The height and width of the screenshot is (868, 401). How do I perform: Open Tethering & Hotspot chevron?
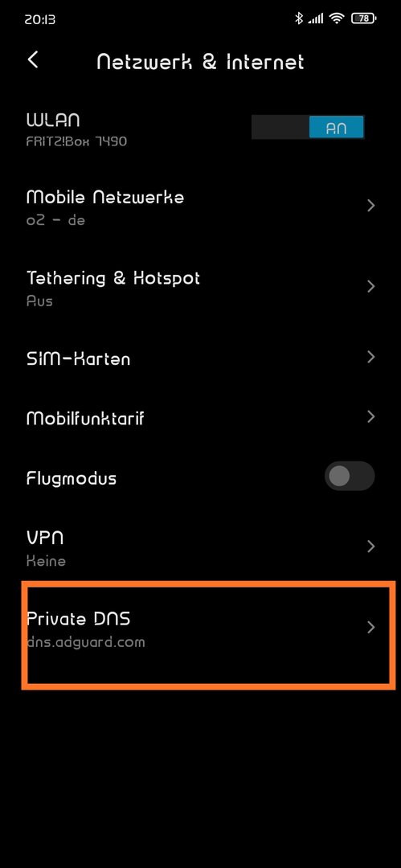(x=370, y=287)
